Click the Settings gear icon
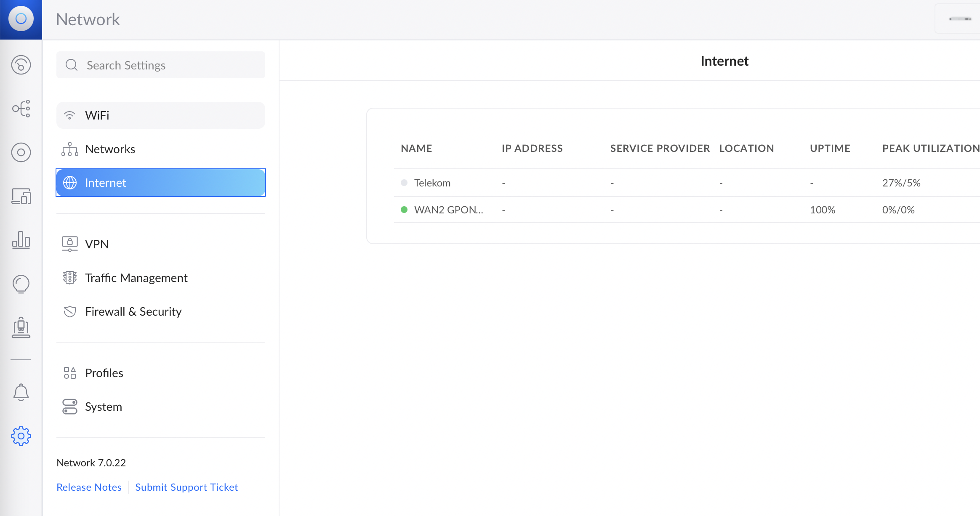This screenshot has width=980, height=516. (x=21, y=436)
